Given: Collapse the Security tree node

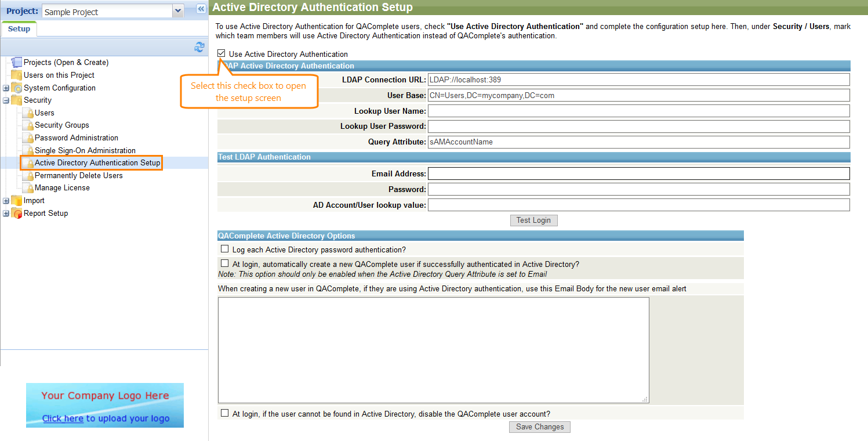Looking at the screenshot, I should (6, 100).
